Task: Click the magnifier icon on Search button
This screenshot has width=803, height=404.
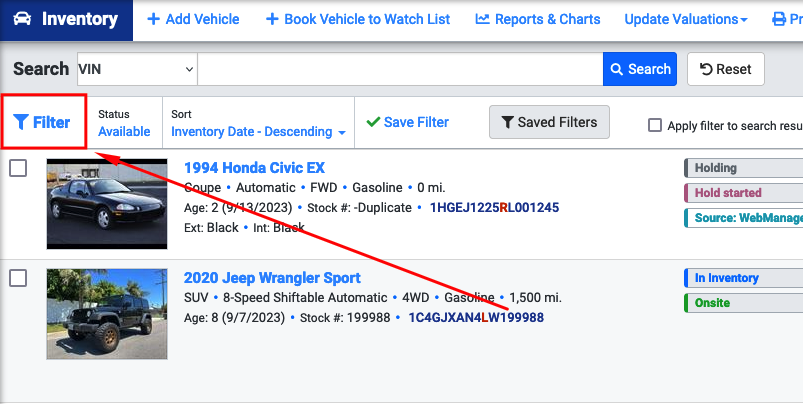Action: 617,69
